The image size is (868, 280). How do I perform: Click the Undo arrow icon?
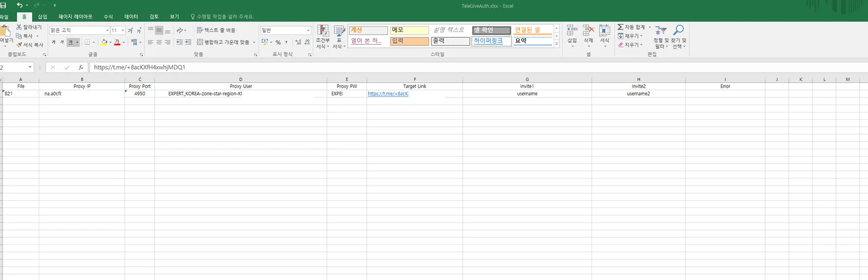point(20,5)
